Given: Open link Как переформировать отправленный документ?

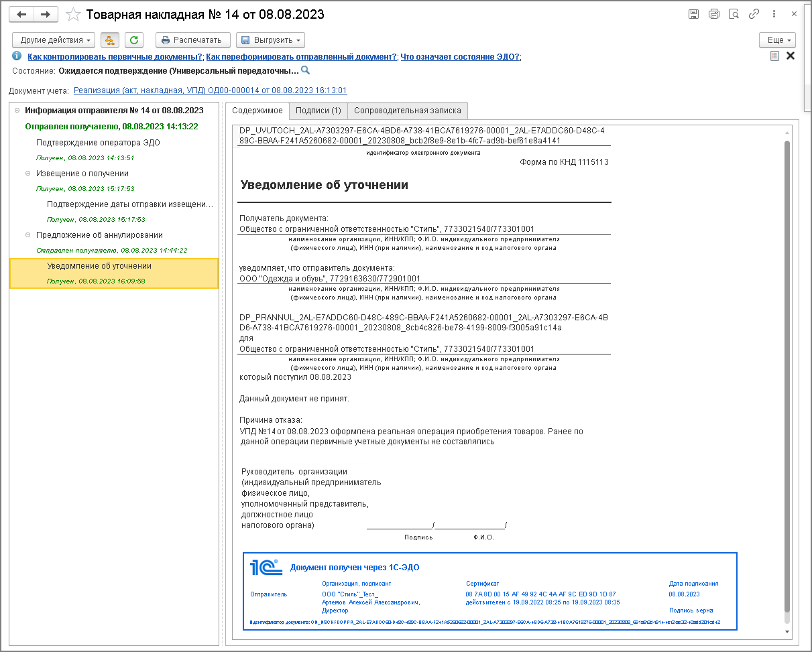Looking at the screenshot, I should 302,57.
